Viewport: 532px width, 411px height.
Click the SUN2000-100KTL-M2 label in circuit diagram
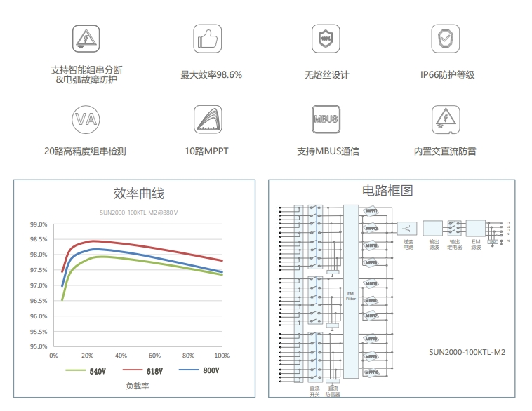(x=466, y=352)
